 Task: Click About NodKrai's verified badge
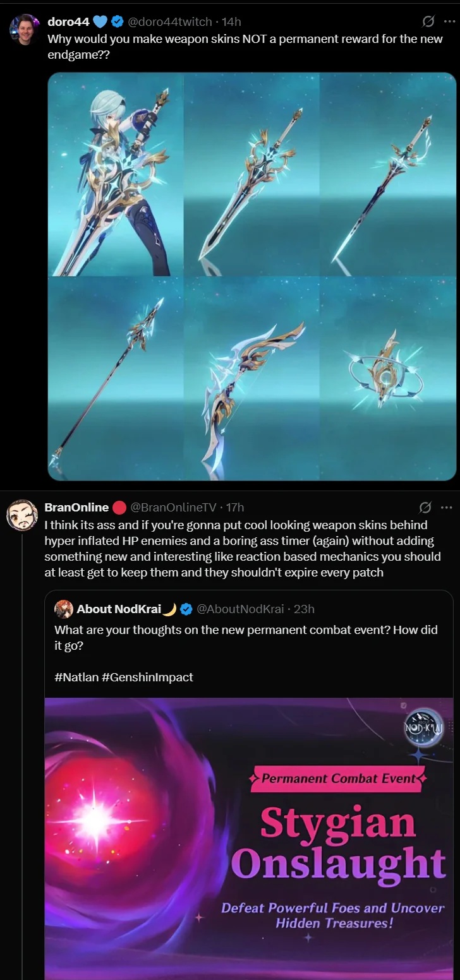[x=186, y=609]
